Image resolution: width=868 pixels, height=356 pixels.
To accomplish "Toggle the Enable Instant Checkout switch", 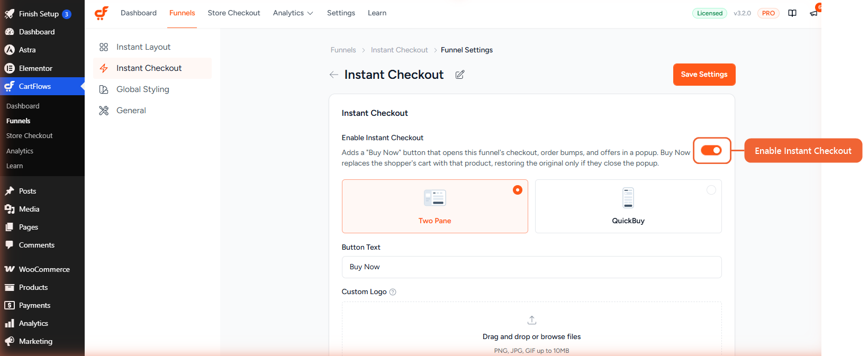I will pyautogui.click(x=711, y=151).
